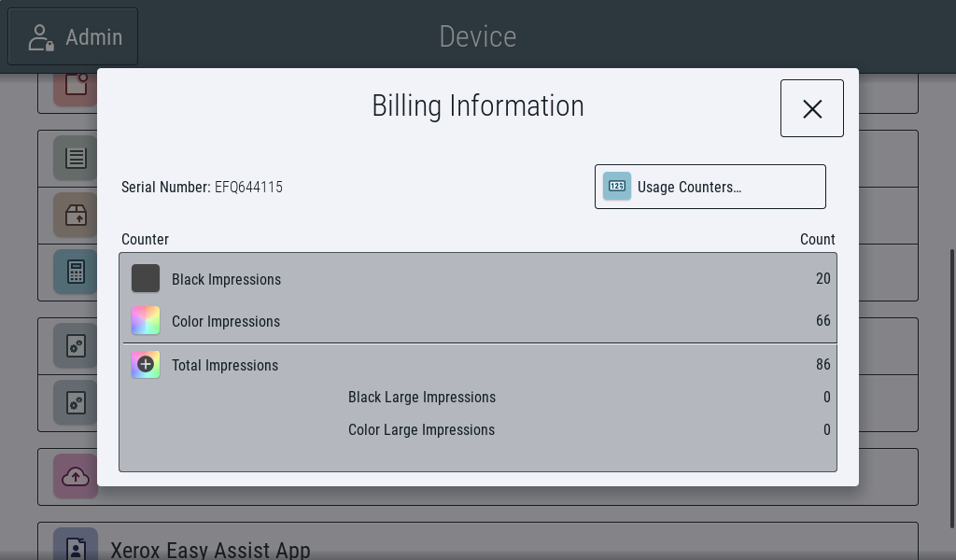Click the serial number EFQ644115 text

(248, 187)
